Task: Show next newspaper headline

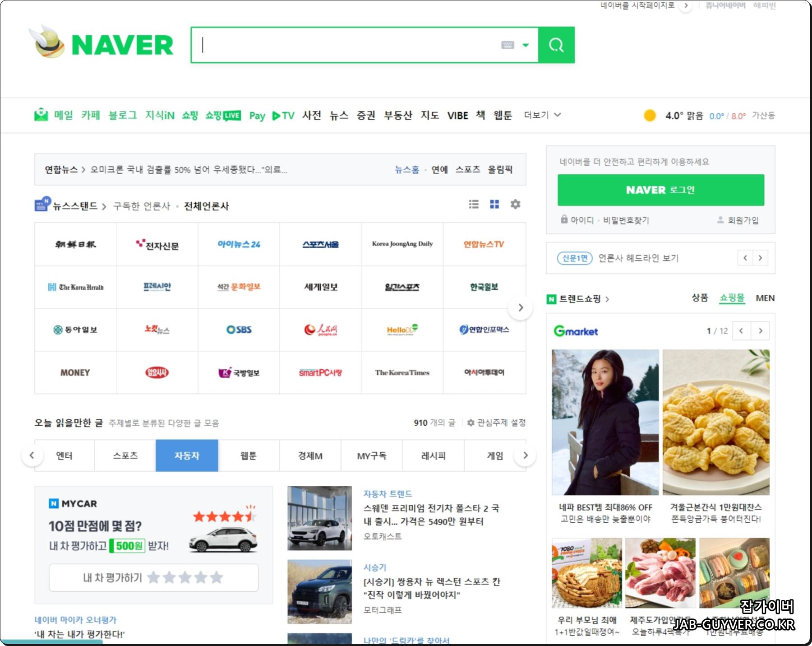Action: coord(761,258)
